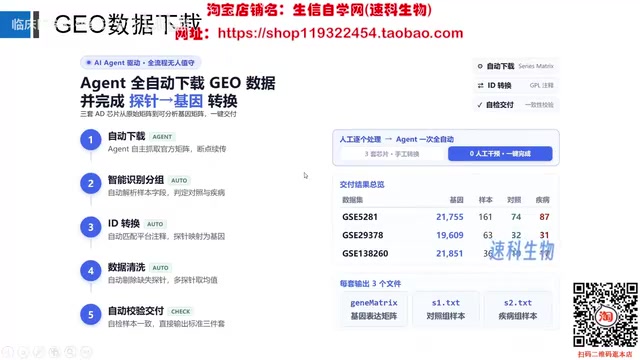Select the geneMatrix 基因表达矩阵 file card
The width and height of the screenshot is (640, 360).
(x=374, y=309)
